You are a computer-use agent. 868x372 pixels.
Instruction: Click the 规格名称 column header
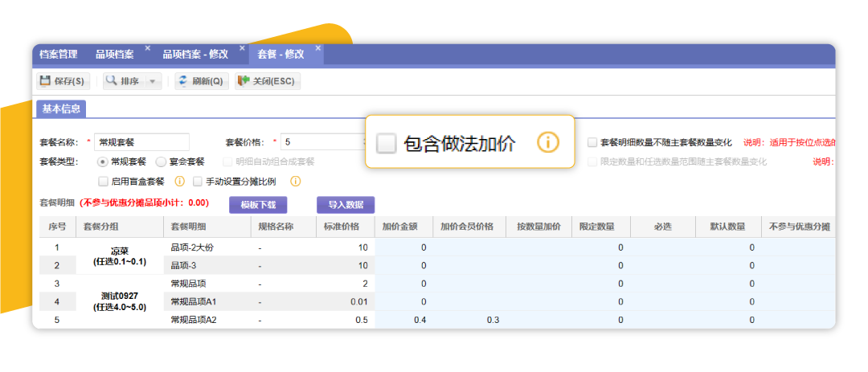tap(284, 227)
